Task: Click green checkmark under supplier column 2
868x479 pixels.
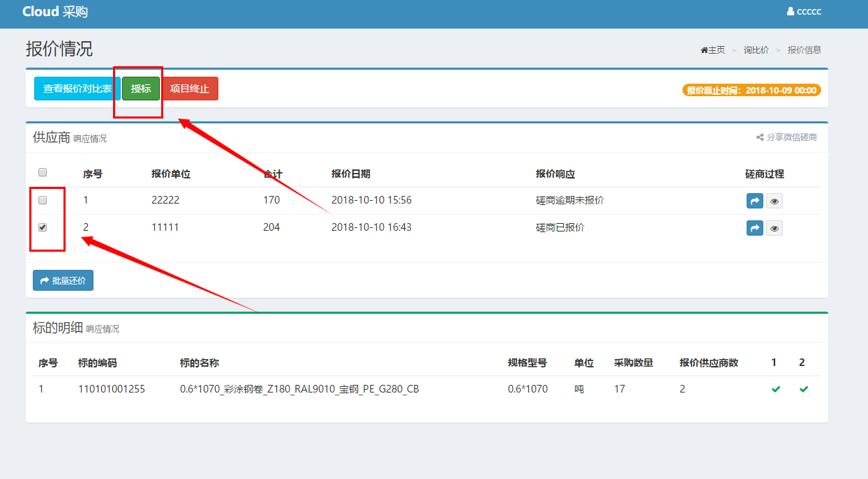Action: pos(804,389)
